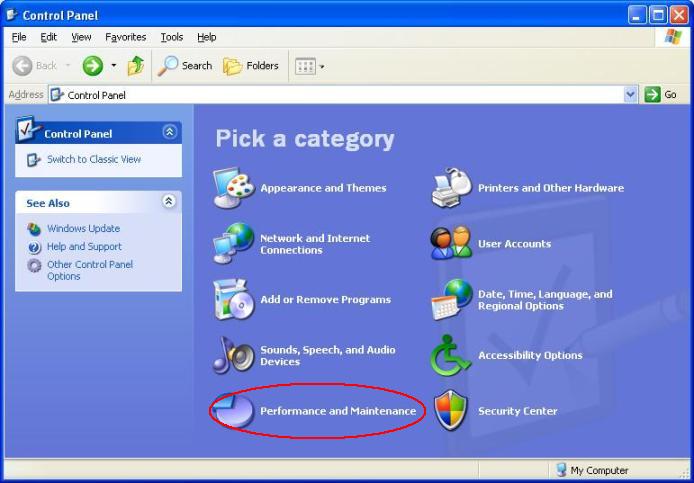Viewport: 694px width, 483px height.
Task: Click the Control Panel title bar icon
Action: click(12, 15)
